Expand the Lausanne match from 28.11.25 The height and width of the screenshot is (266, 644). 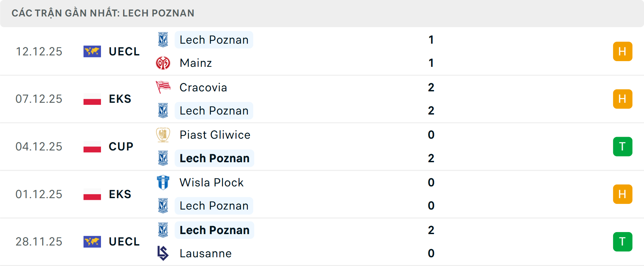(x=322, y=242)
